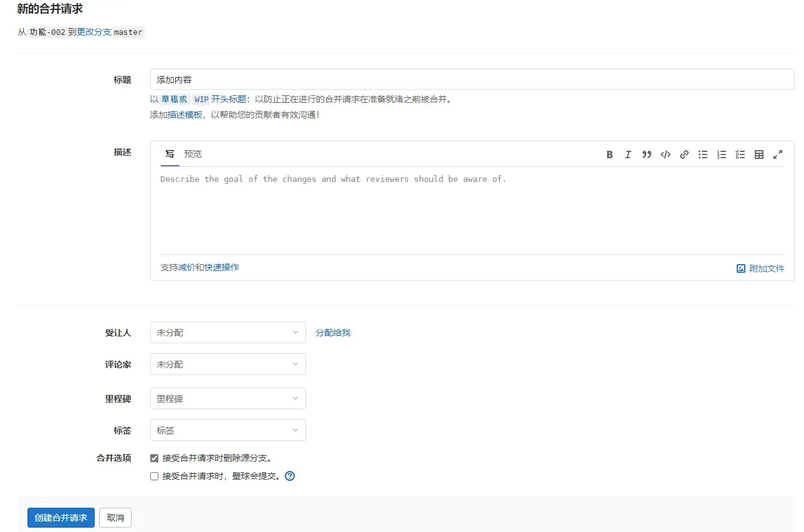Click the 分配给我 link
Screen dimensions: 804x532
pyautogui.click(x=333, y=333)
